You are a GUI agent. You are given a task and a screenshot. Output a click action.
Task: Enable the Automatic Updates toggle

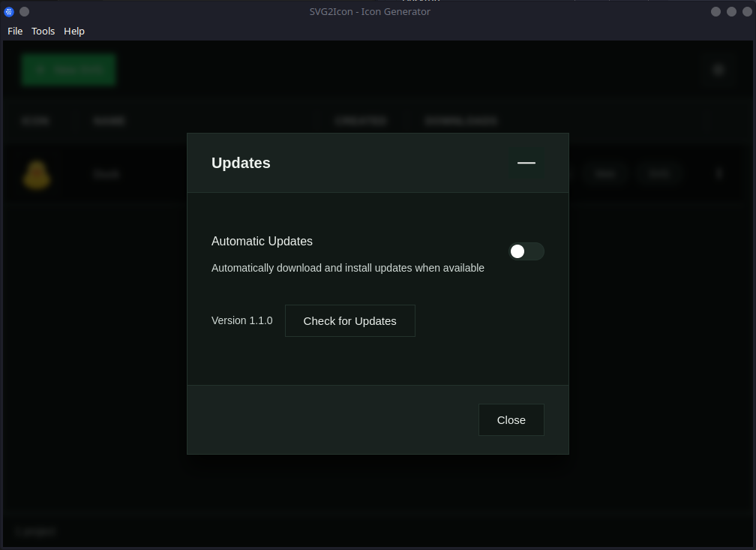[526, 251]
